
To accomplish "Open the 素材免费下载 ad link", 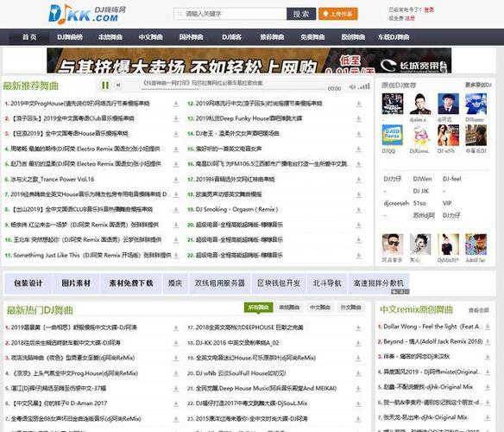I will (131, 283).
